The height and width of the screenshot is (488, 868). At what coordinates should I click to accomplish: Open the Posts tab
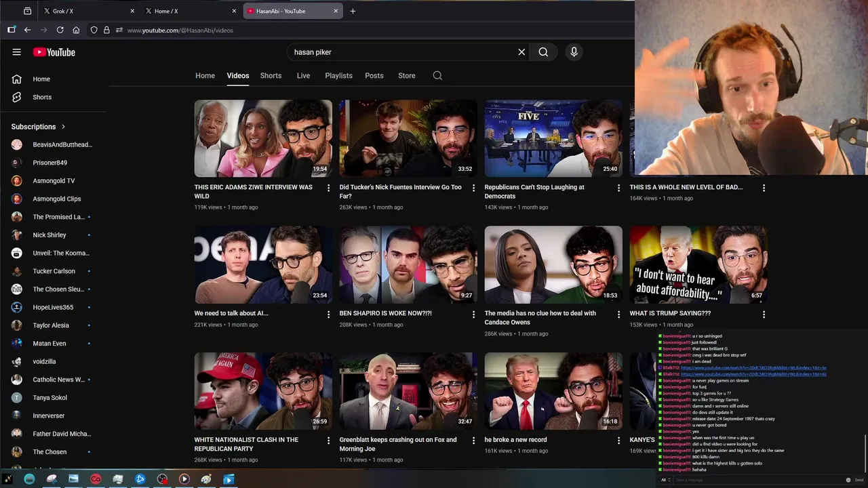pos(374,76)
